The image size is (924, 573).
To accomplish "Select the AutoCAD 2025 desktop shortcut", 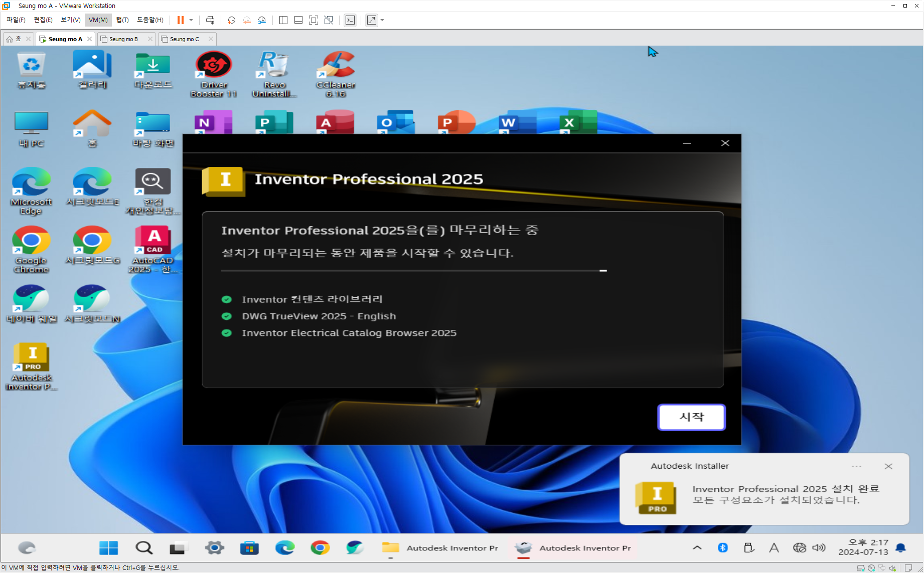I will 153,250.
